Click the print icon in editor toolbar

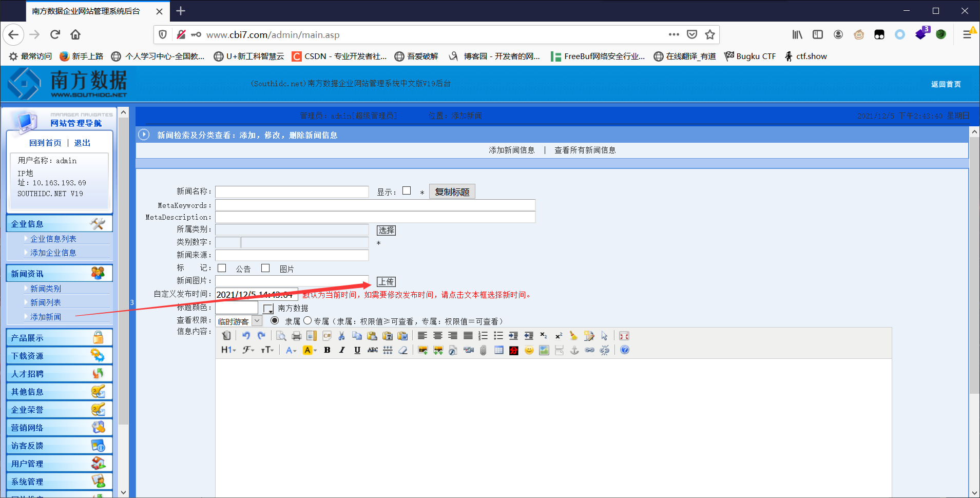(x=296, y=336)
